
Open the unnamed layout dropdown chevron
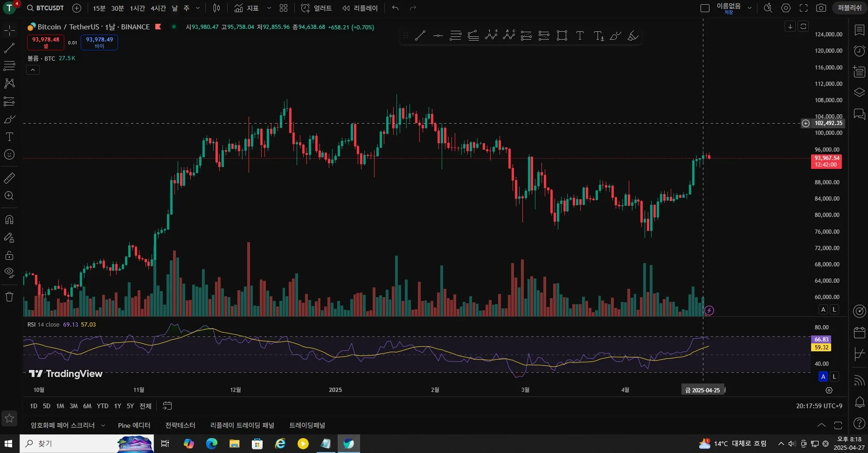pos(750,8)
